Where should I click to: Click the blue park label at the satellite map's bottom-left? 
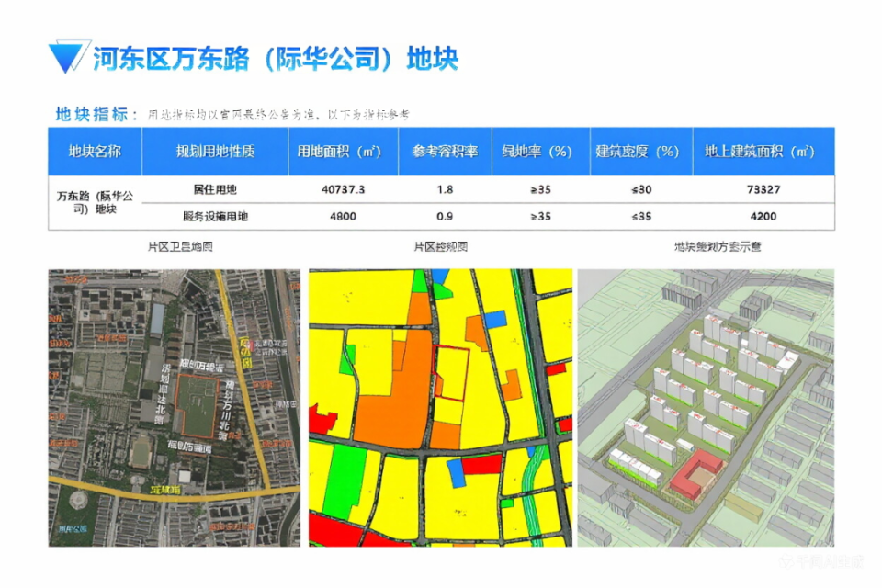coord(73,528)
